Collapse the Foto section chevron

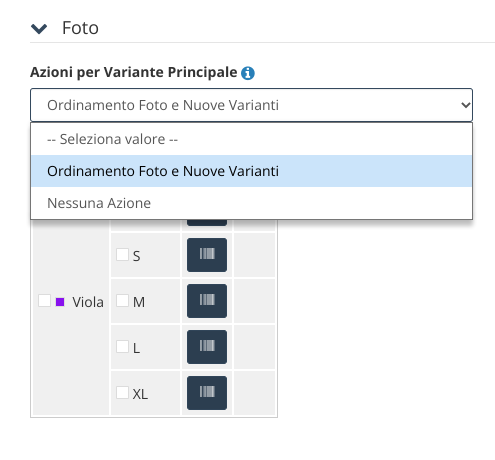coord(39,28)
